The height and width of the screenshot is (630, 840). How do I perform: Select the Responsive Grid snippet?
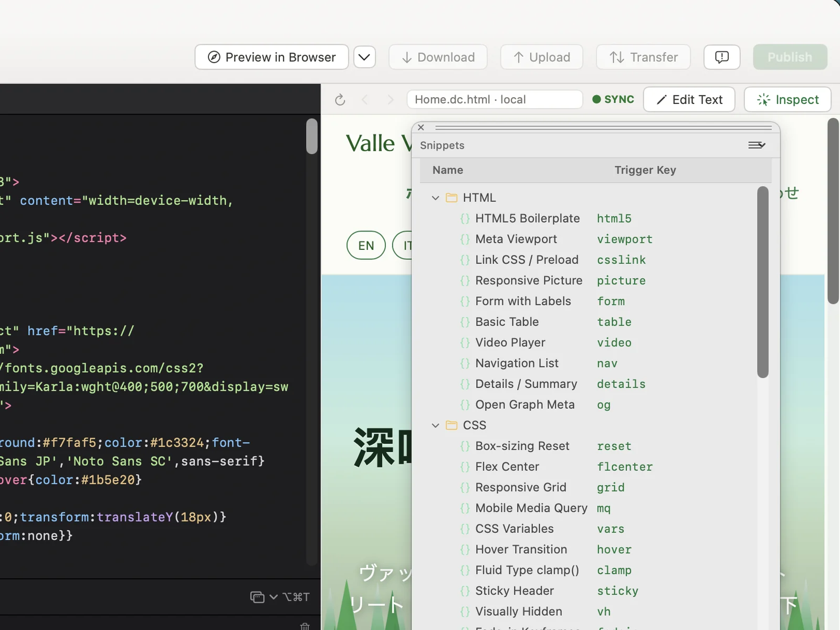[588, 487]
